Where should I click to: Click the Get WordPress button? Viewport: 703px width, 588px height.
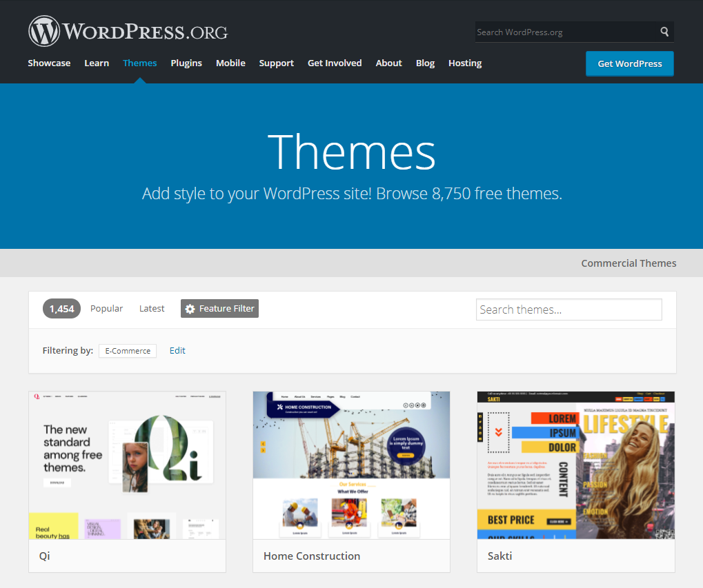click(x=629, y=63)
